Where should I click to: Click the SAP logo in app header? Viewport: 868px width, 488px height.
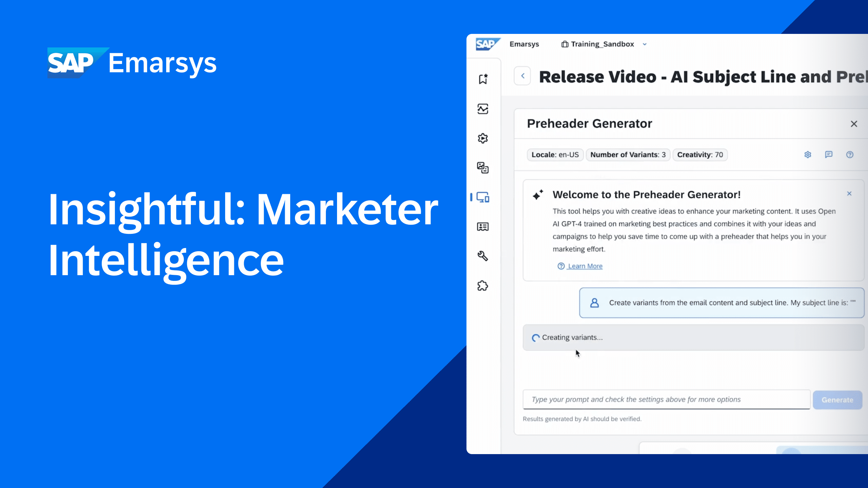(x=488, y=44)
